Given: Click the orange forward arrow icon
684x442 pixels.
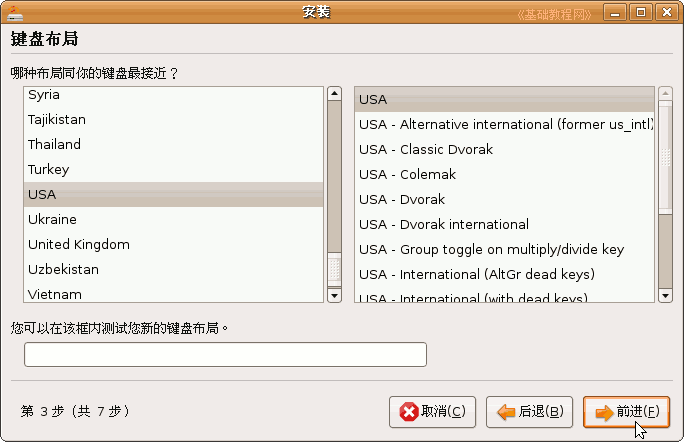Looking at the screenshot, I should tap(604, 412).
